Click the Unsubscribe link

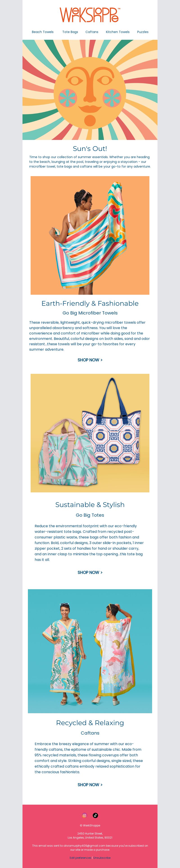pos(102,858)
